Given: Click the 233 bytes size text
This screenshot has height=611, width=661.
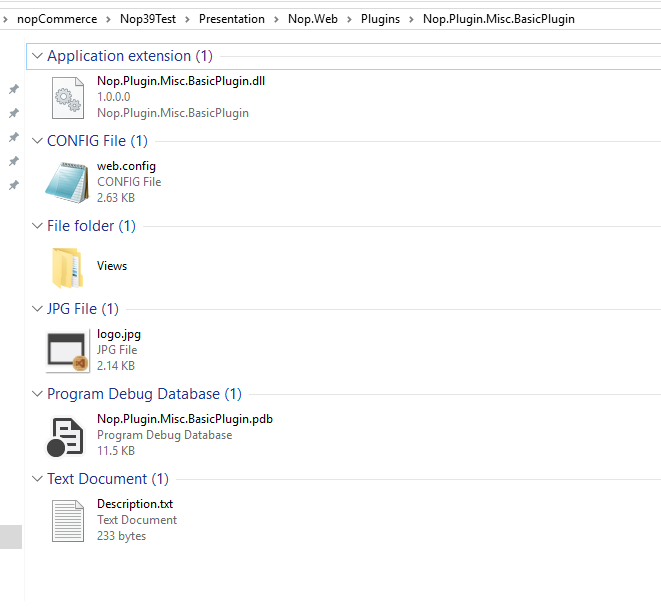Looking at the screenshot, I should coord(121,536).
